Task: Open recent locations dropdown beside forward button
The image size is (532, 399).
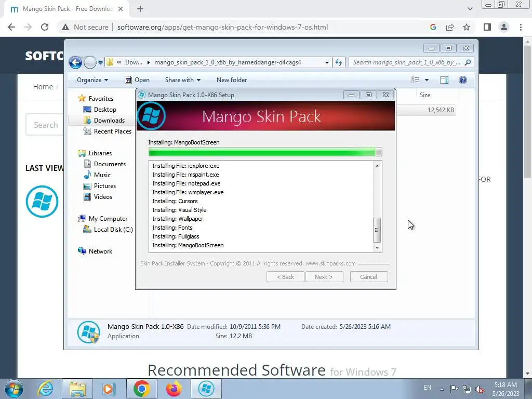Action: coord(100,63)
